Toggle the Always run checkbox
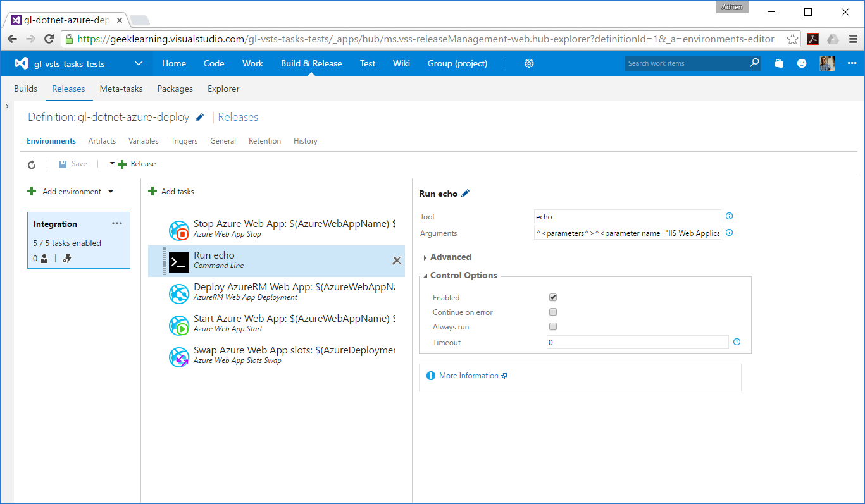Screen dimensions: 865x504 tap(553, 327)
